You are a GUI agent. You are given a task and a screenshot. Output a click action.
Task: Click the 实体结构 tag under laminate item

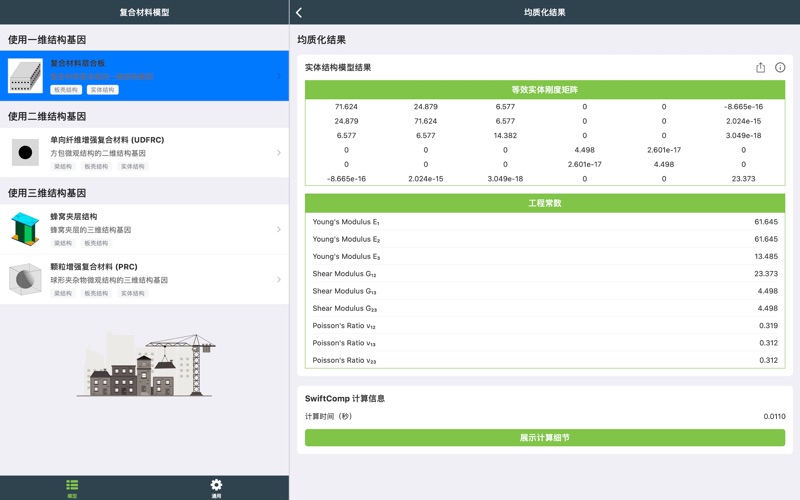point(102,90)
